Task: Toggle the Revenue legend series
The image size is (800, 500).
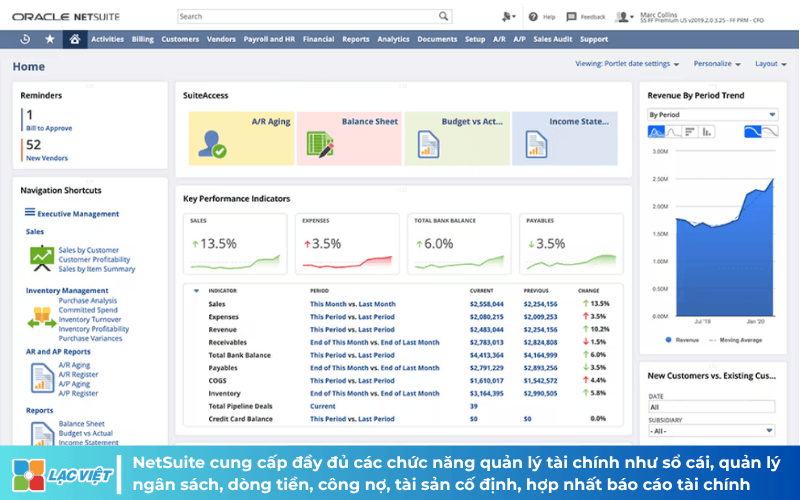Action: [x=682, y=340]
